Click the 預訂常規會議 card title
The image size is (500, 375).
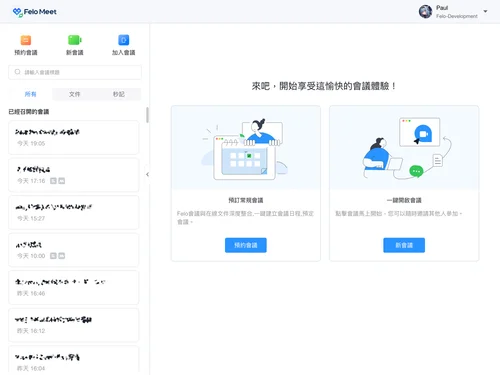pos(246,200)
